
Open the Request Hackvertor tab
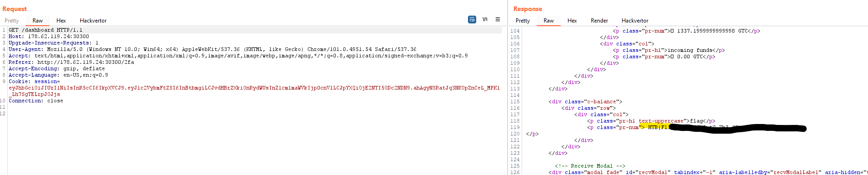point(93,21)
